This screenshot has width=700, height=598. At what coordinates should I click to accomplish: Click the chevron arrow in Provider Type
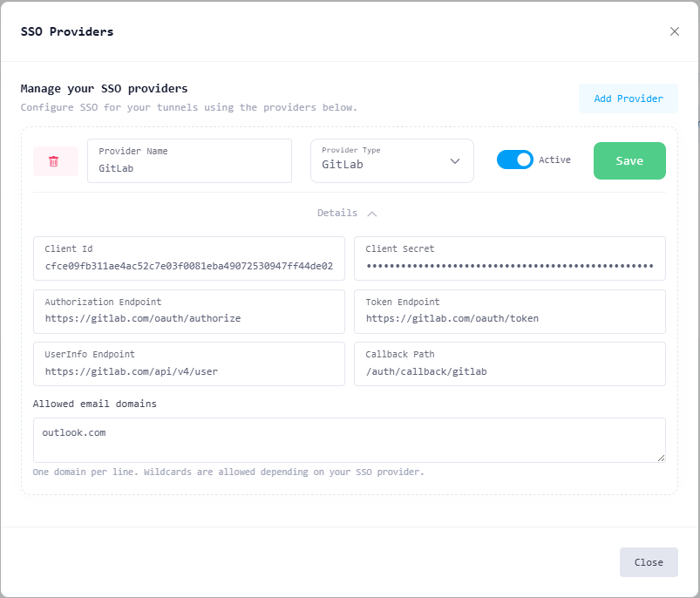pos(454,161)
